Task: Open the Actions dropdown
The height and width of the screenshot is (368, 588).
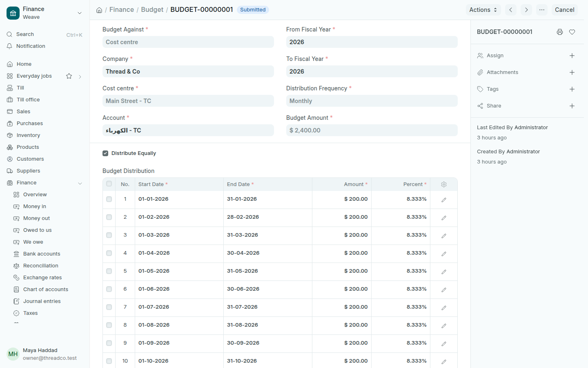Action: [483, 10]
